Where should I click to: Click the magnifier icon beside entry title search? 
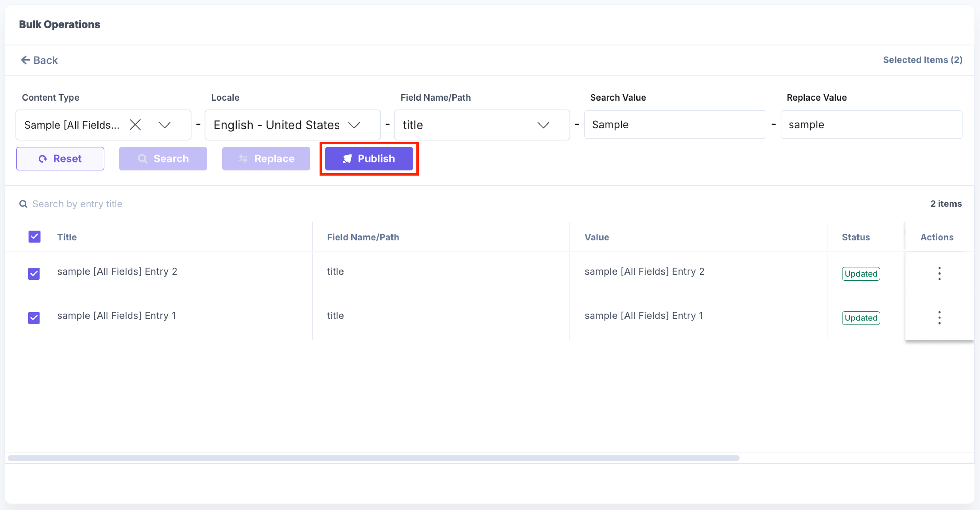(23, 204)
